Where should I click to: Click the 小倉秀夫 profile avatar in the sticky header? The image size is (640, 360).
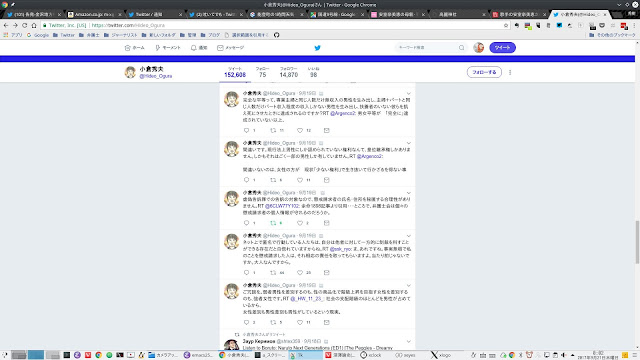pyautogui.click(x=130, y=72)
